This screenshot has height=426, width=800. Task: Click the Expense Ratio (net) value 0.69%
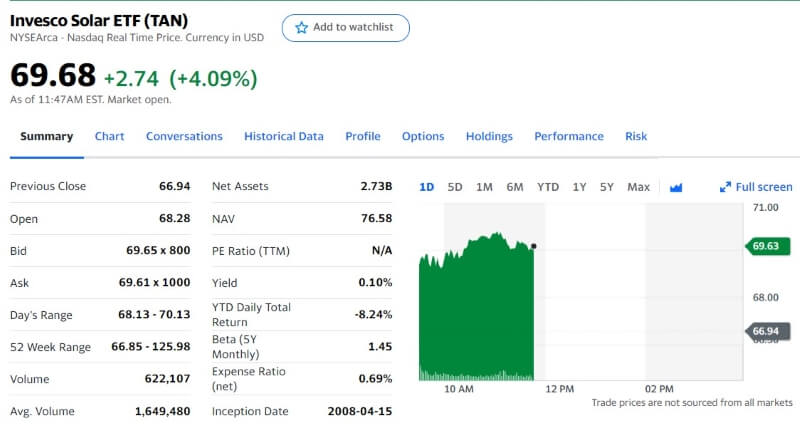(375, 379)
